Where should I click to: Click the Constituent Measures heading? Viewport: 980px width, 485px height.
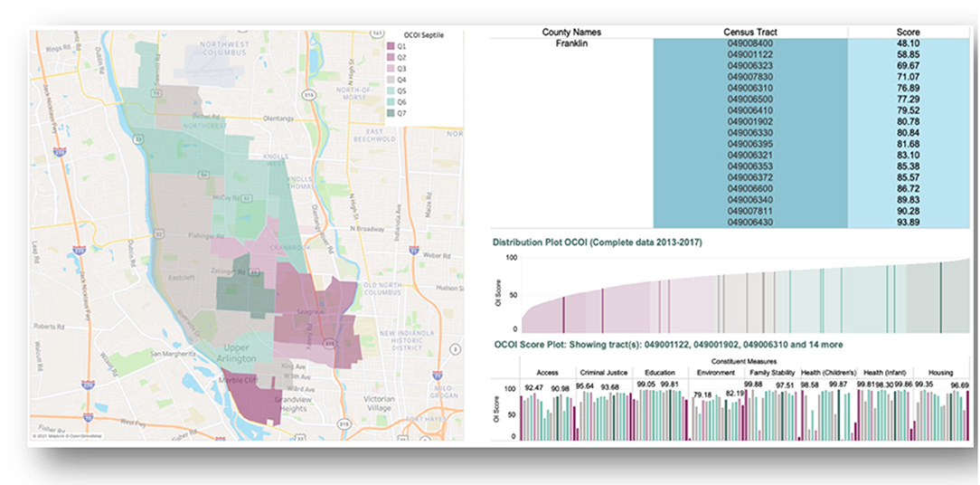(744, 361)
